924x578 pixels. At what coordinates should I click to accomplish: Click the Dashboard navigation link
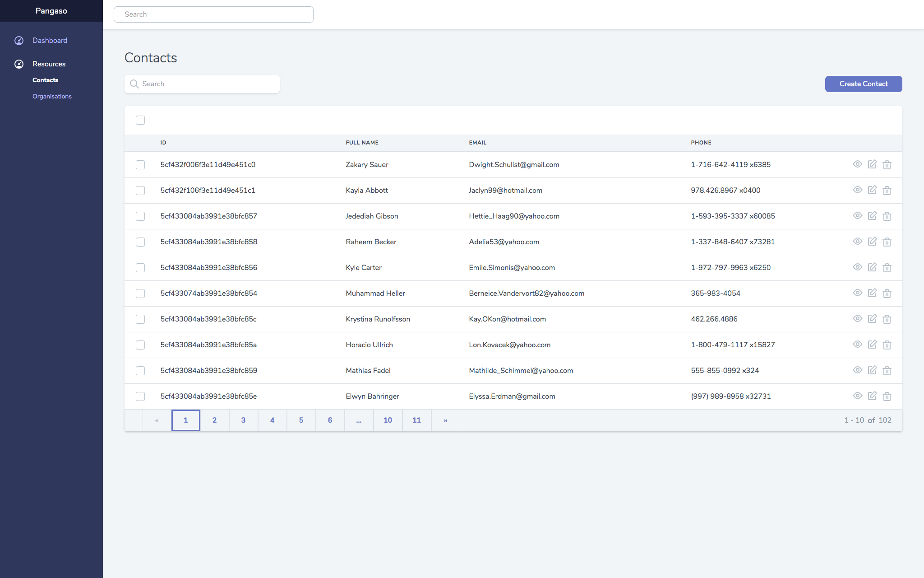click(x=50, y=41)
